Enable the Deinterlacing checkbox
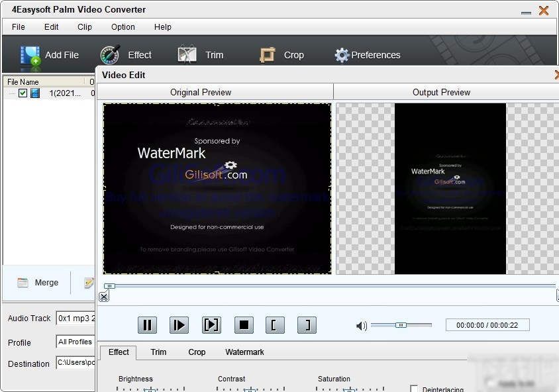Screen dimensions: 559x392 pos(414,389)
